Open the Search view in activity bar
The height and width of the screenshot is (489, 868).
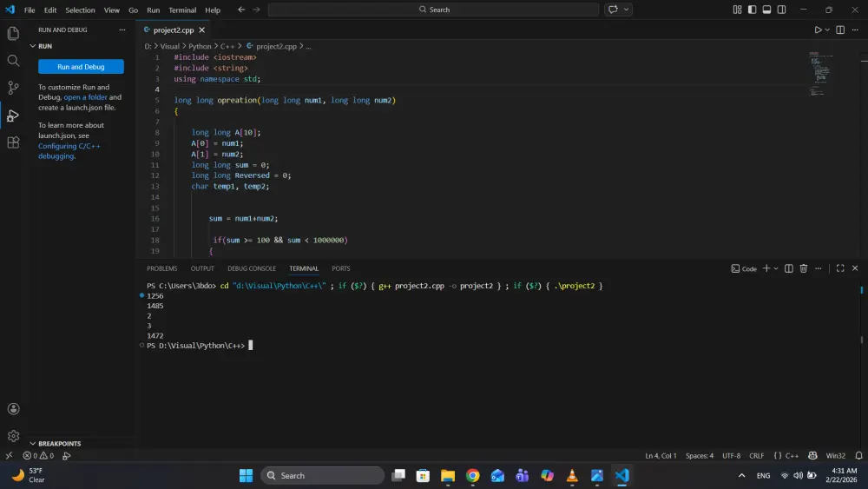pyautogui.click(x=13, y=60)
